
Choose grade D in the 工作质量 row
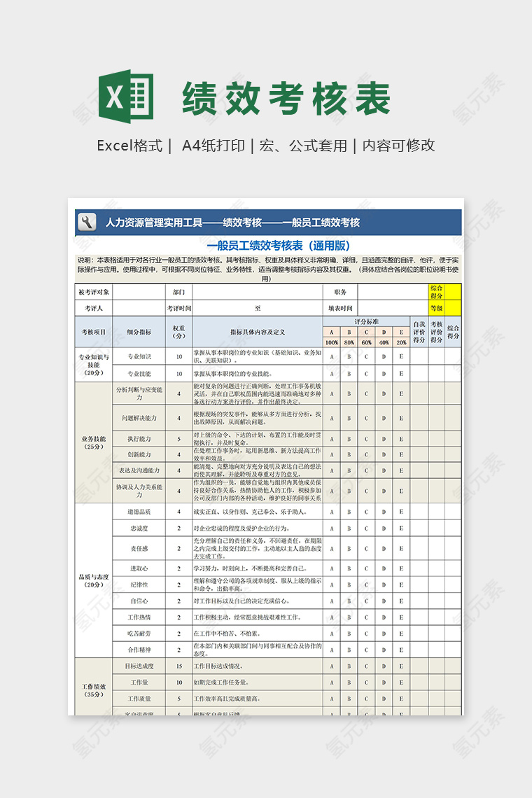coord(384,699)
